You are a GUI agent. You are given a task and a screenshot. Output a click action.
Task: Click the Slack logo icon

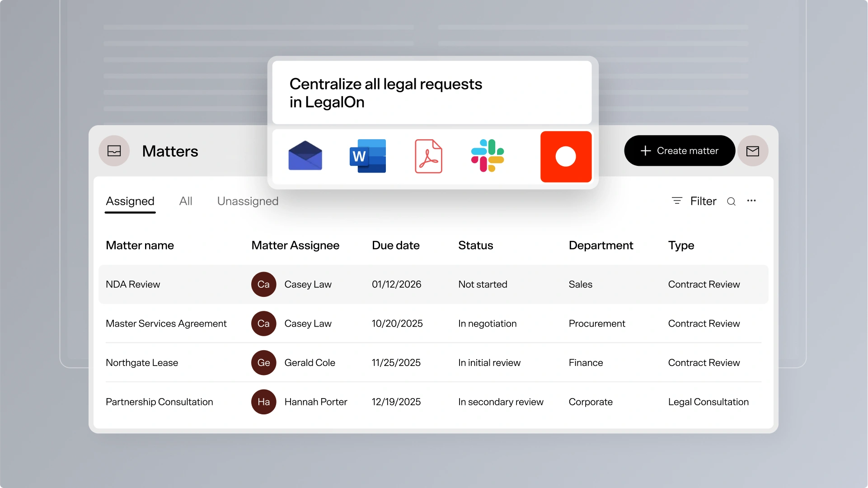pos(488,156)
